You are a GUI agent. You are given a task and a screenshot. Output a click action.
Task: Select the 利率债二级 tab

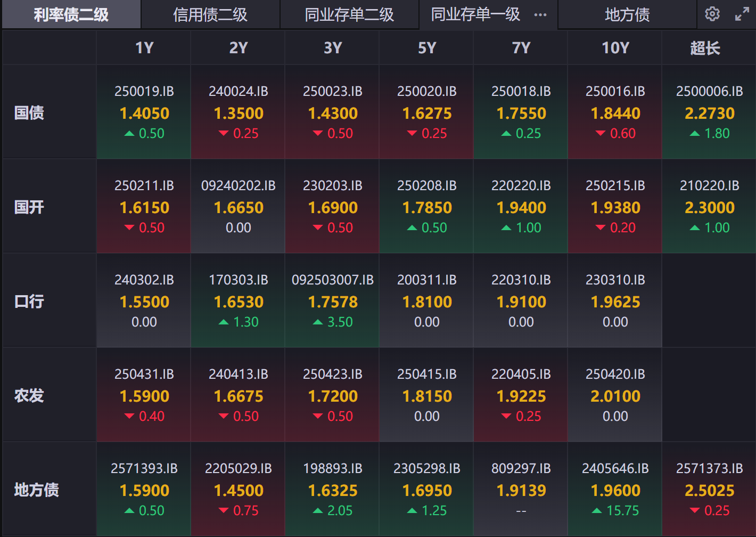click(x=71, y=15)
